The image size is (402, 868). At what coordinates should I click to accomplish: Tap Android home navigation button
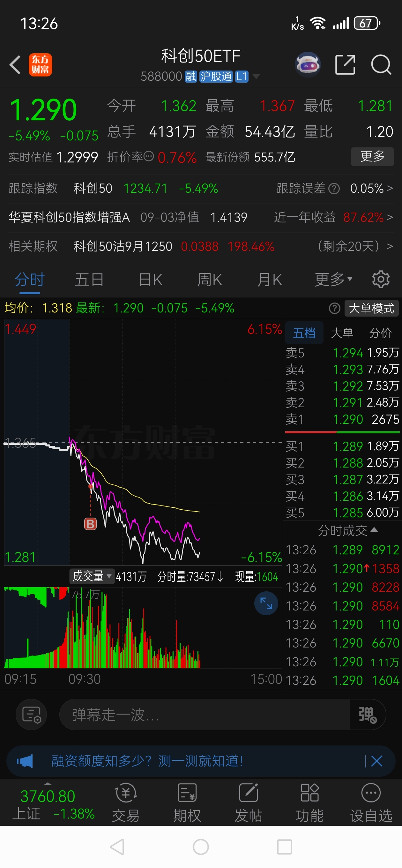[x=201, y=847]
